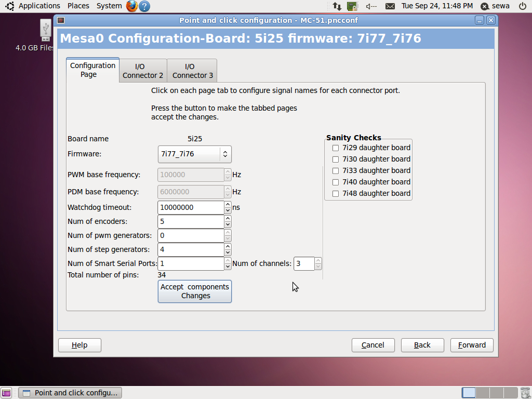The height and width of the screenshot is (399, 532).
Task: Tick the 7i33 daughter board checkbox
Action: 336,170
